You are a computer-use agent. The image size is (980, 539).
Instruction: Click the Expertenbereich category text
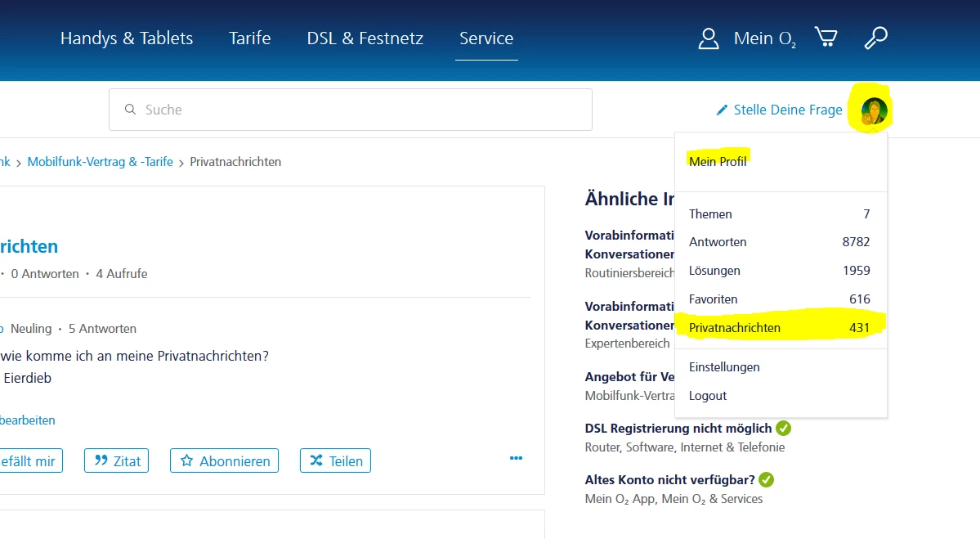click(x=627, y=344)
